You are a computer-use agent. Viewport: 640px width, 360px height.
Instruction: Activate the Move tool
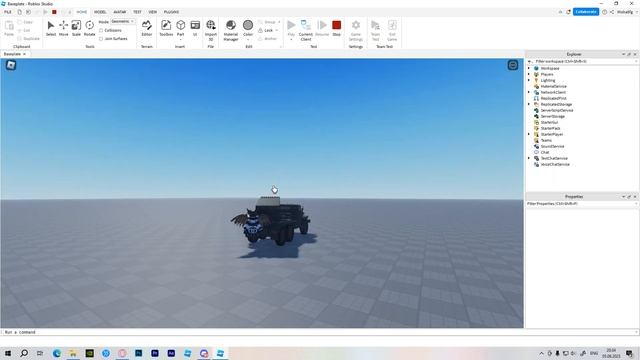click(64, 29)
